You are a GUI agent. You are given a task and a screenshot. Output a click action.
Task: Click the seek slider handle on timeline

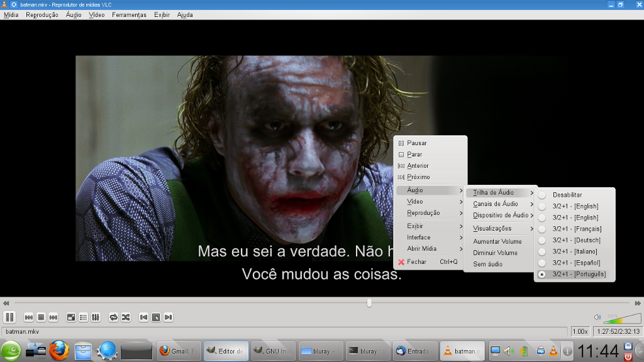click(x=369, y=303)
